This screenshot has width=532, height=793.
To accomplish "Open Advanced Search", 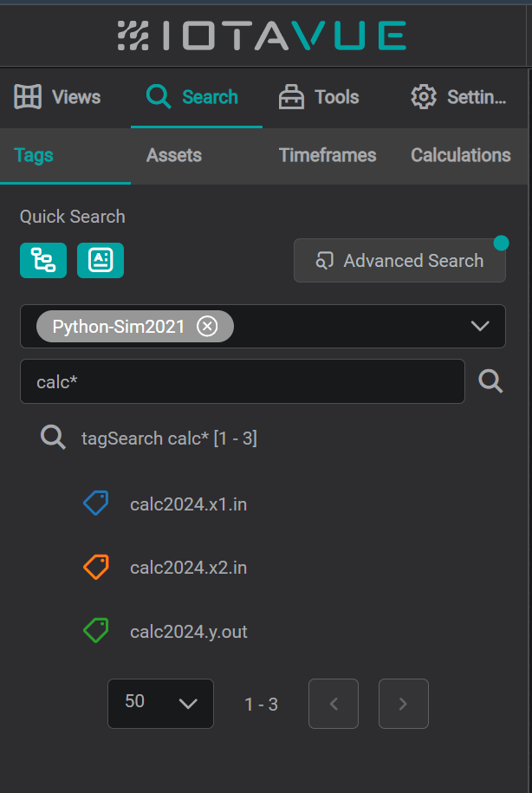I will pyautogui.click(x=399, y=261).
